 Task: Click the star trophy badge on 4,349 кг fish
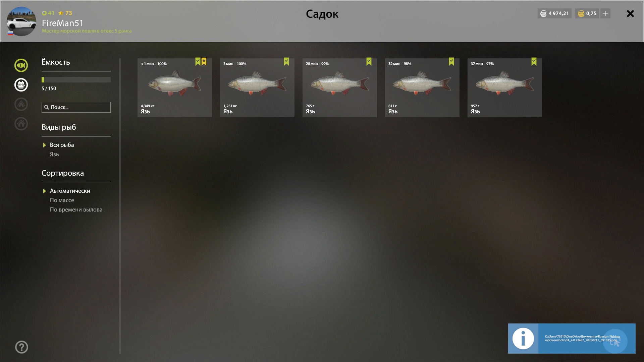pyautogui.click(x=204, y=62)
